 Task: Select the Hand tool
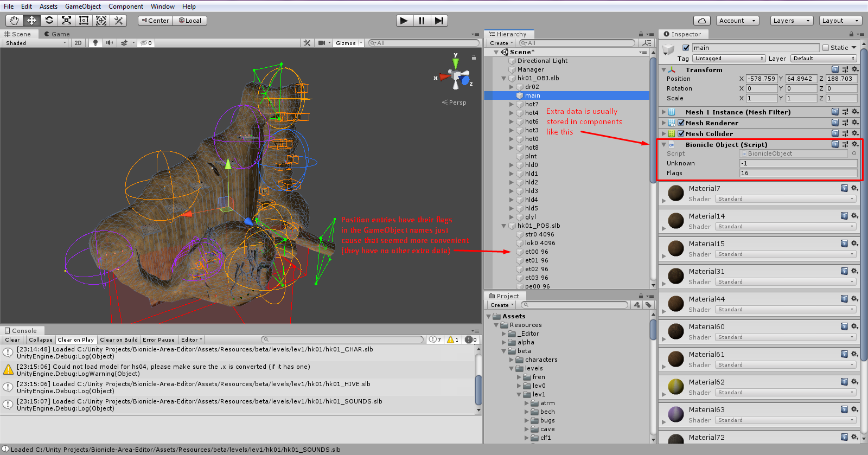tap(14, 21)
